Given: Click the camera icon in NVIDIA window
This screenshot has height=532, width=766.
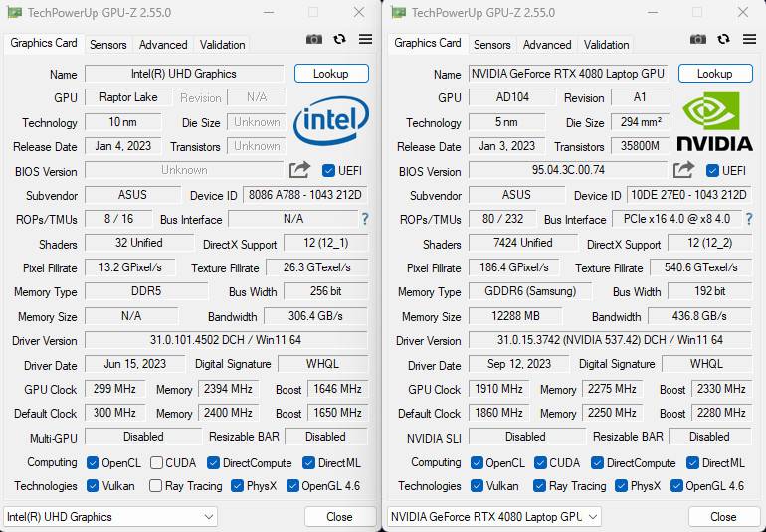Looking at the screenshot, I should pyautogui.click(x=698, y=40).
